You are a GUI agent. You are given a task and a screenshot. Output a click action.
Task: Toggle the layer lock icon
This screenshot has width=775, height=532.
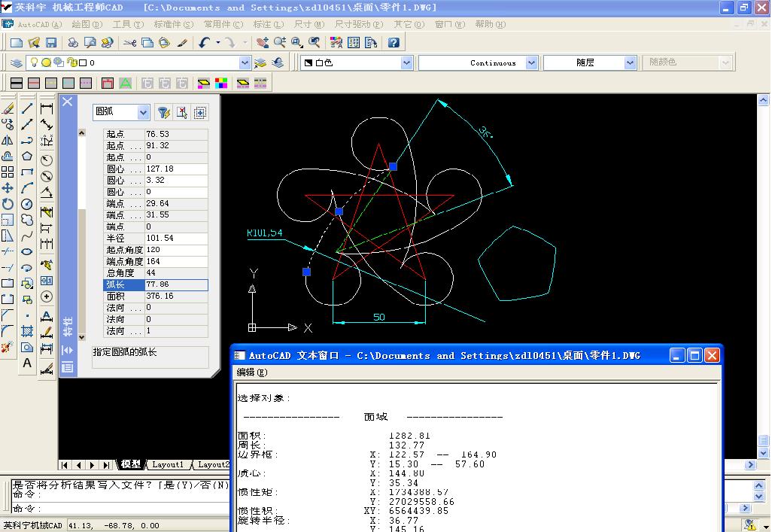(x=71, y=63)
